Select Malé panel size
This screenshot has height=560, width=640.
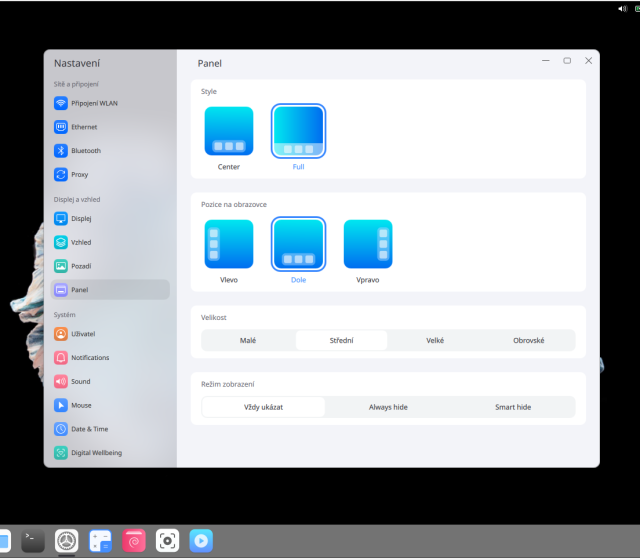tap(248, 340)
